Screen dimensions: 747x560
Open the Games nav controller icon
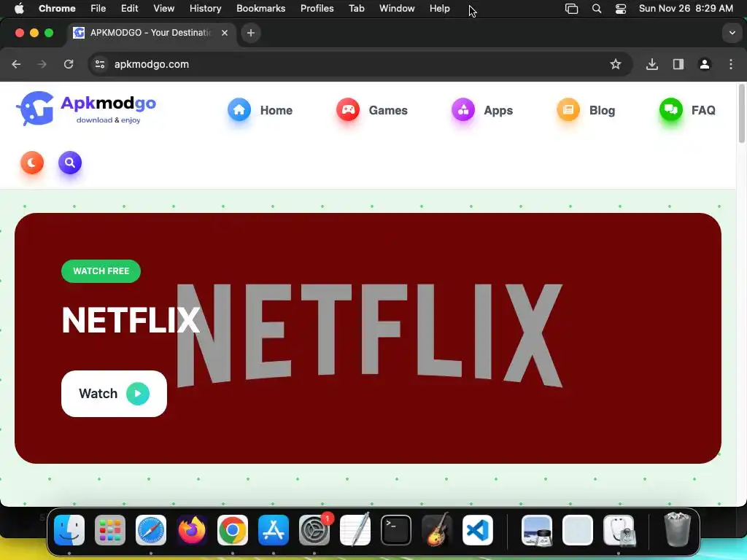pos(348,109)
